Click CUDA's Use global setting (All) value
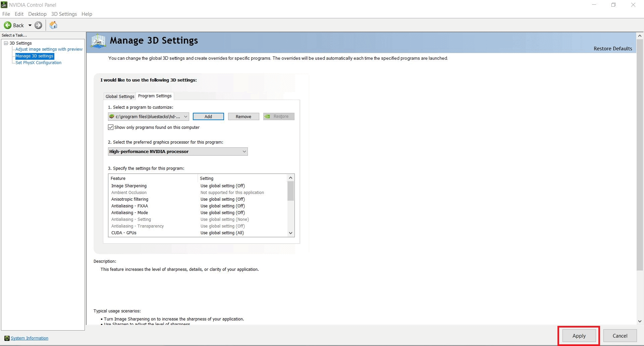Screen dimensions: 644x346 (222, 233)
